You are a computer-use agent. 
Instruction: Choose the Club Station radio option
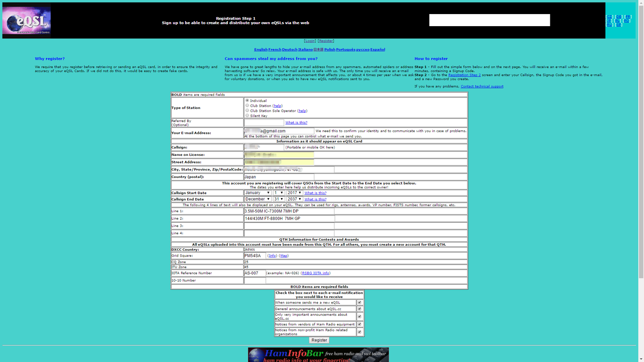247,106
